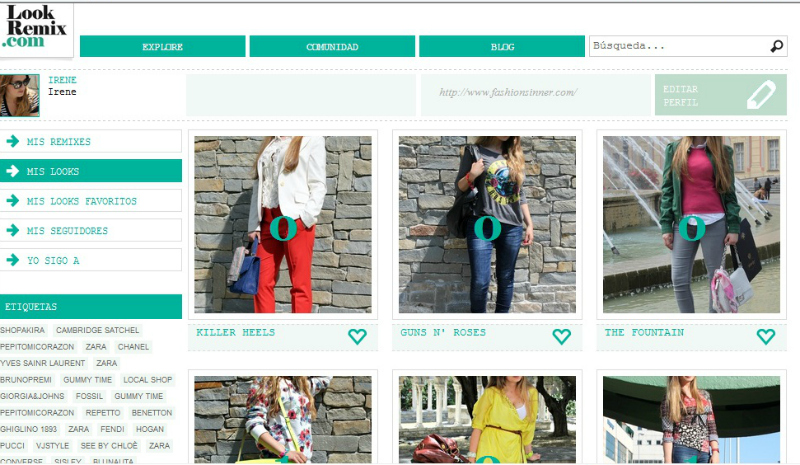Screen dimensions: 800x465
Task: Open the Explore menu
Action: (x=162, y=46)
